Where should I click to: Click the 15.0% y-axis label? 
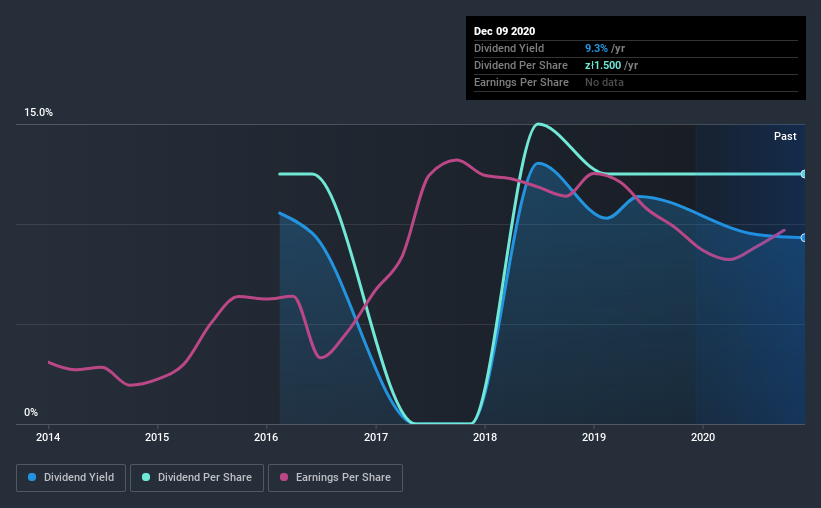point(38,113)
